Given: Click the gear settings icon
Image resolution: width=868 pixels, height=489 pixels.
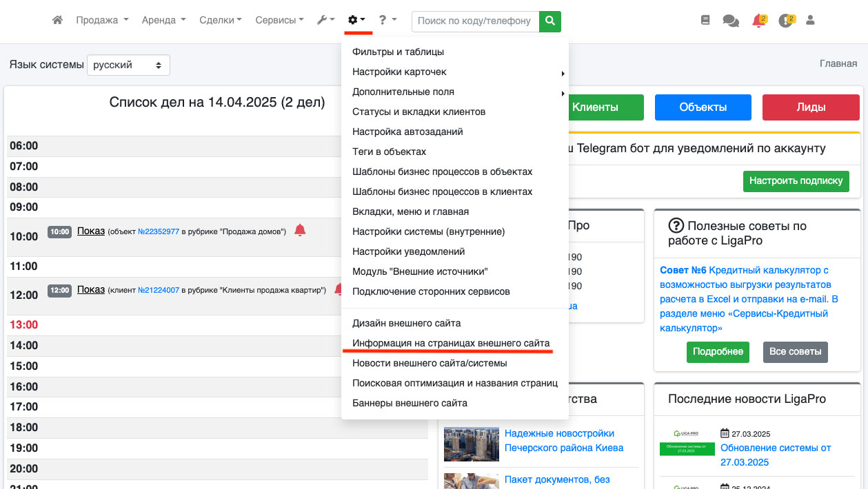Looking at the screenshot, I should [x=356, y=21].
